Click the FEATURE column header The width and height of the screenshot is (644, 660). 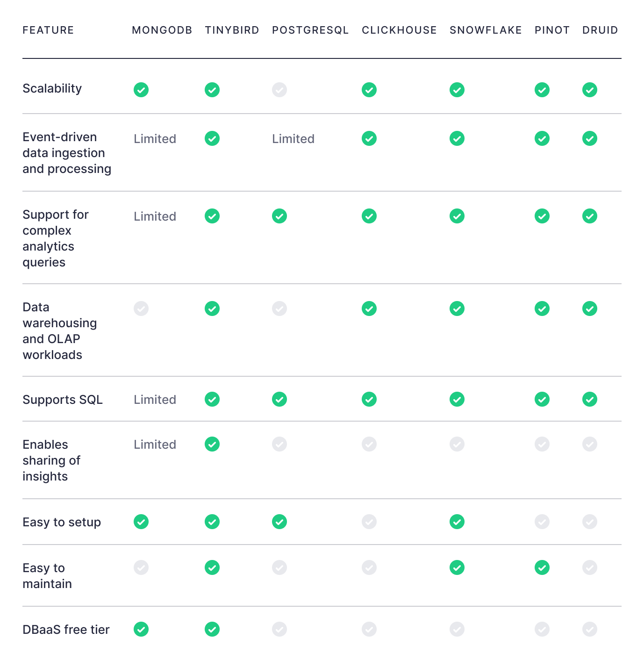point(48,30)
